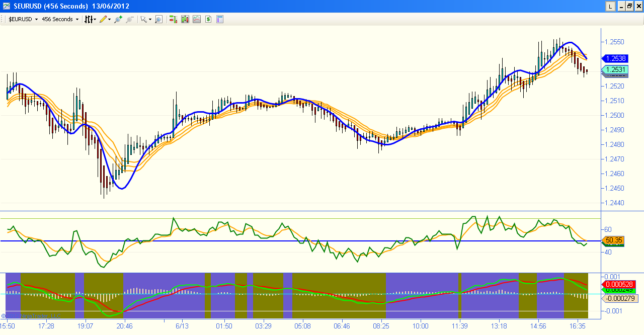Open the 456 Seconds interval dropdown
Viewport: 644px width, 335px height.
77,19
